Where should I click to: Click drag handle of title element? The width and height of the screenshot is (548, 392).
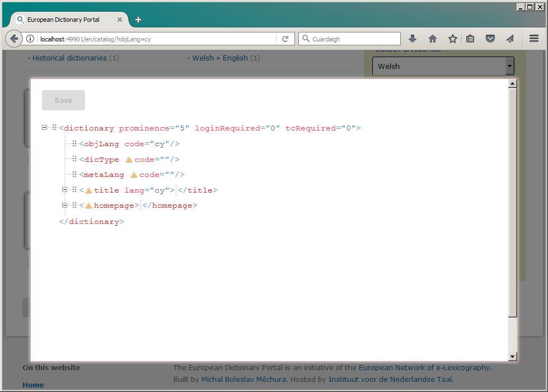click(x=74, y=190)
